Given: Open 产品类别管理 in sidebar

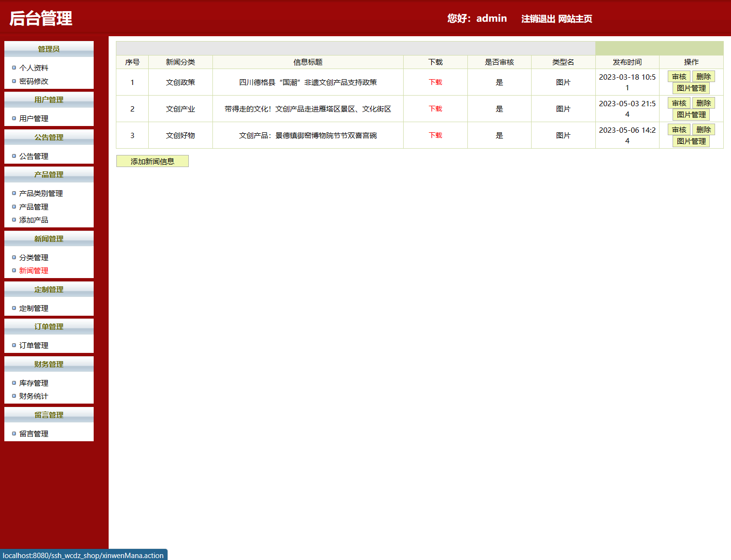Looking at the screenshot, I should pos(41,194).
